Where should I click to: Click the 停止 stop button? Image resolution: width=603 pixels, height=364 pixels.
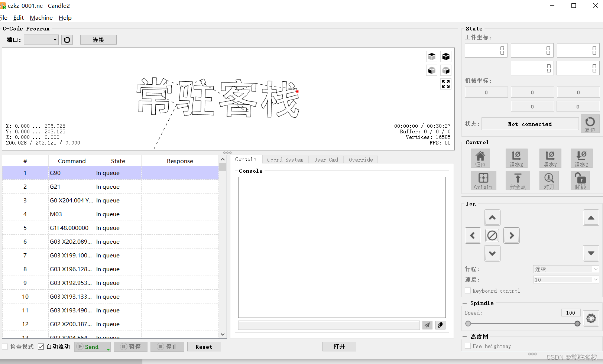point(167,347)
